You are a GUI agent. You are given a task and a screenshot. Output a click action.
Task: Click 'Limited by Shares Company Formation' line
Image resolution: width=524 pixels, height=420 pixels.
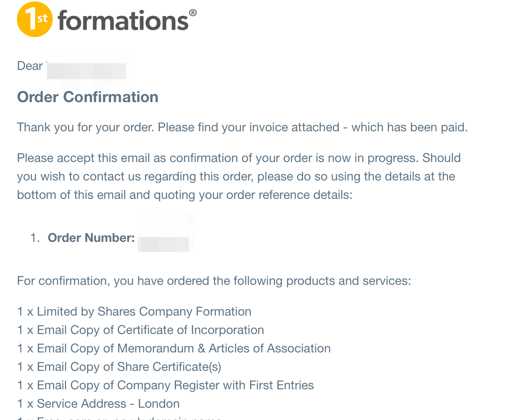tap(134, 311)
